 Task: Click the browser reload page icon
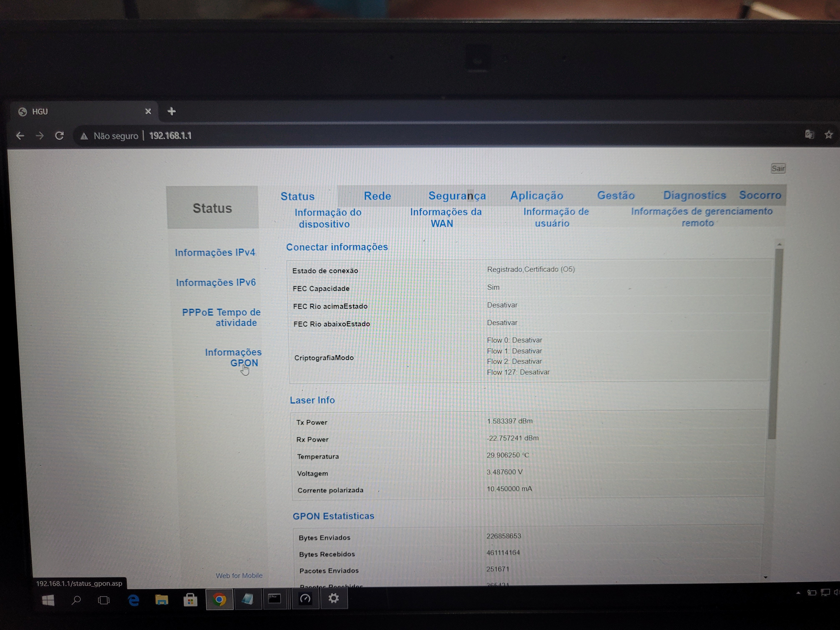[59, 136]
